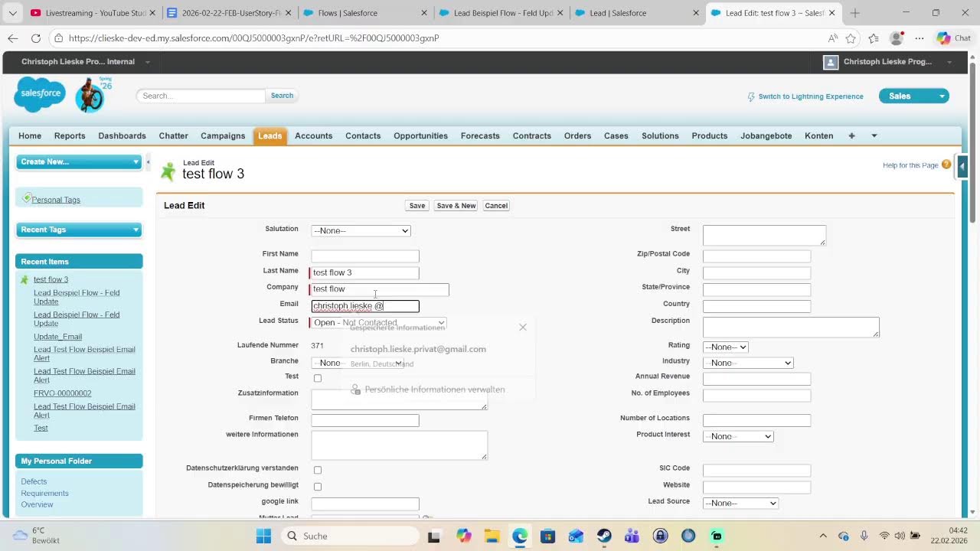
Task: Open the Product Interest dropdown
Action: pyautogui.click(x=738, y=436)
